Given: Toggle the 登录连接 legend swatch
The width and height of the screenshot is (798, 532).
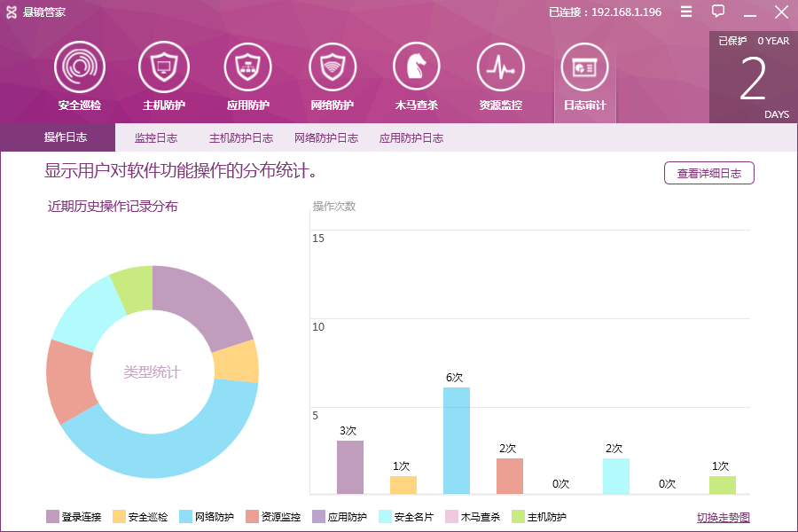Looking at the screenshot, I should 52,517.
